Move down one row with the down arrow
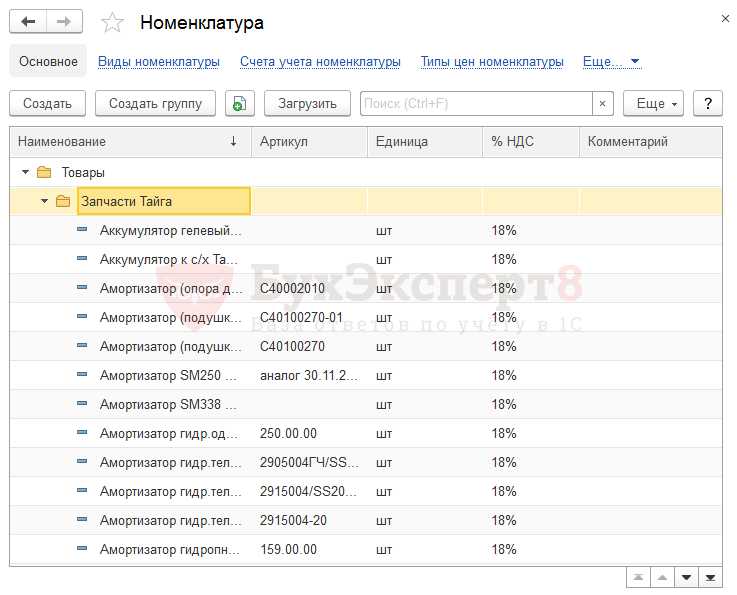 pos(686,577)
